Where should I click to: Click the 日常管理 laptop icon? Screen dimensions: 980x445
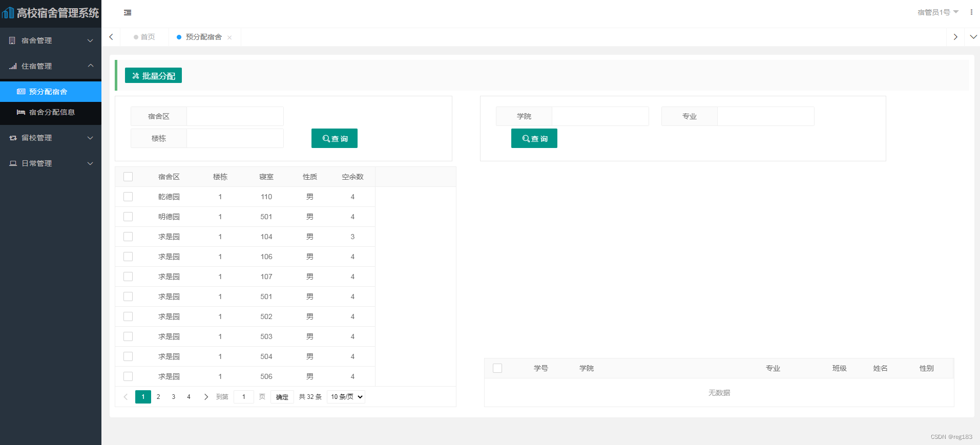13,163
